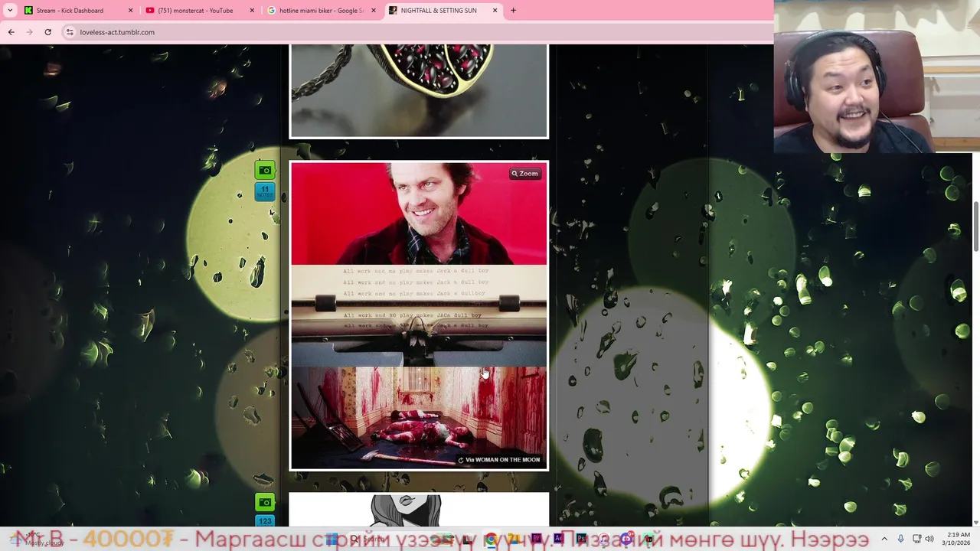Close the hotline miami biker tab
980x551 pixels.
(x=374, y=11)
